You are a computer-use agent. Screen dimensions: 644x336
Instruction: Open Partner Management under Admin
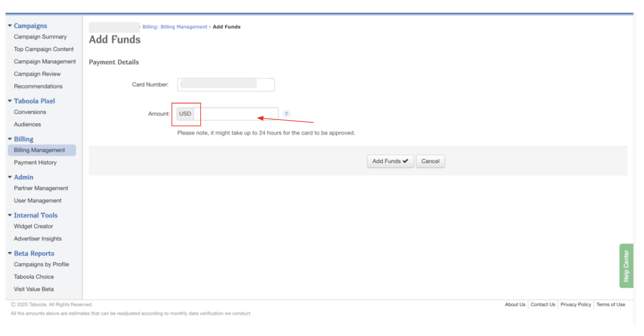click(x=41, y=188)
